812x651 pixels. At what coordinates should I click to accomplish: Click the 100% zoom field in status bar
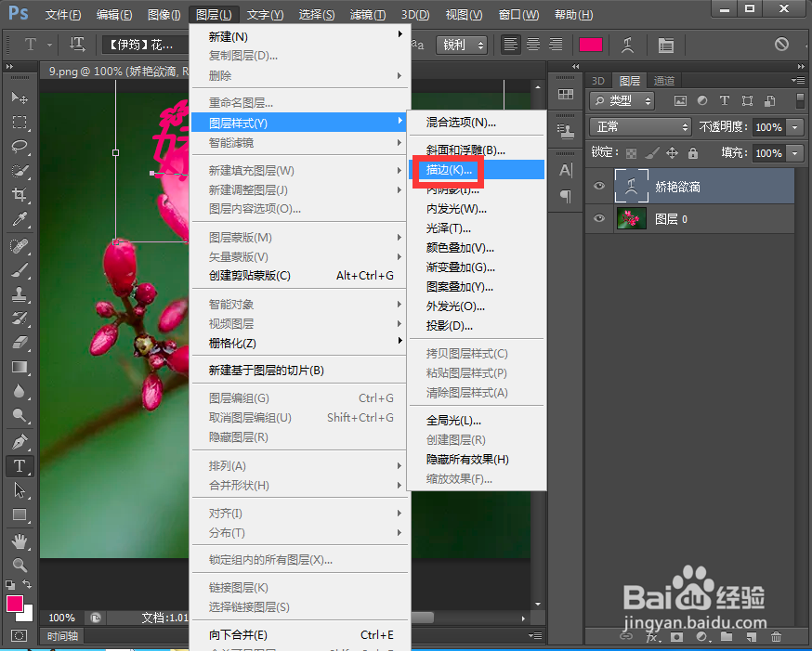tap(62, 617)
